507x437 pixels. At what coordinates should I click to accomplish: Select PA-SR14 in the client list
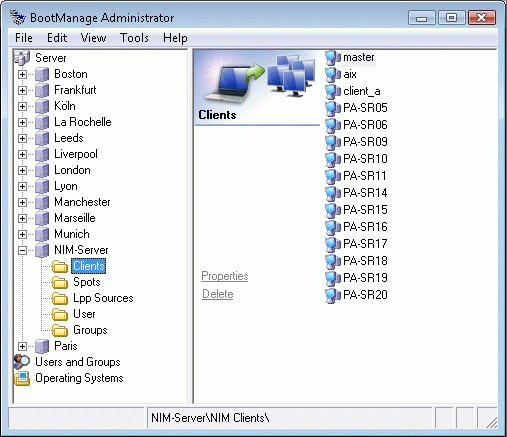coord(365,193)
